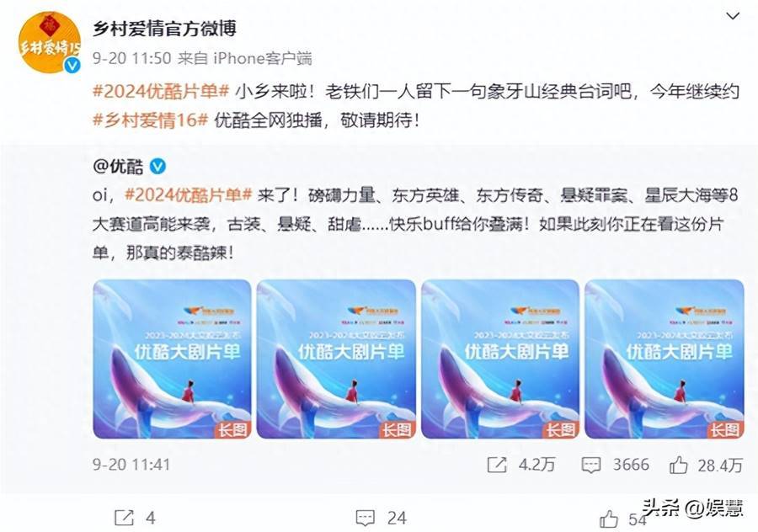The width and height of the screenshot is (758, 532).
Task: Toggle the thumbs-up like icon at bottom right
Action: (x=609, y=519)
